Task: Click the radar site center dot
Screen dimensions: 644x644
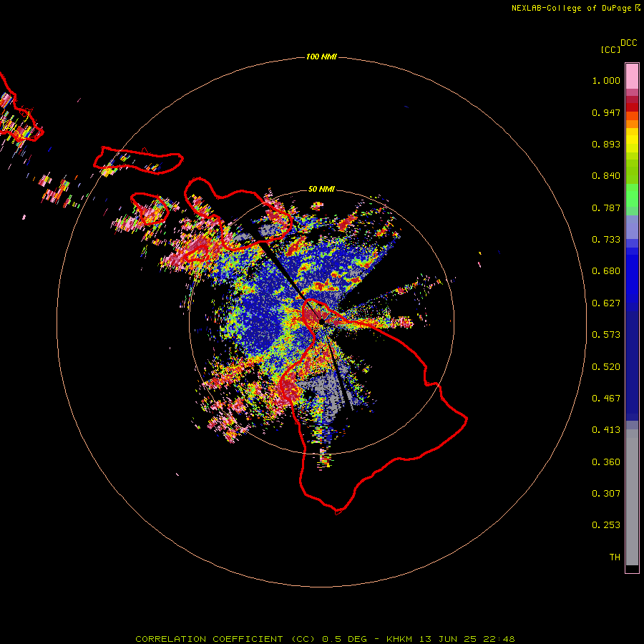Action: [x=321, y=323]
